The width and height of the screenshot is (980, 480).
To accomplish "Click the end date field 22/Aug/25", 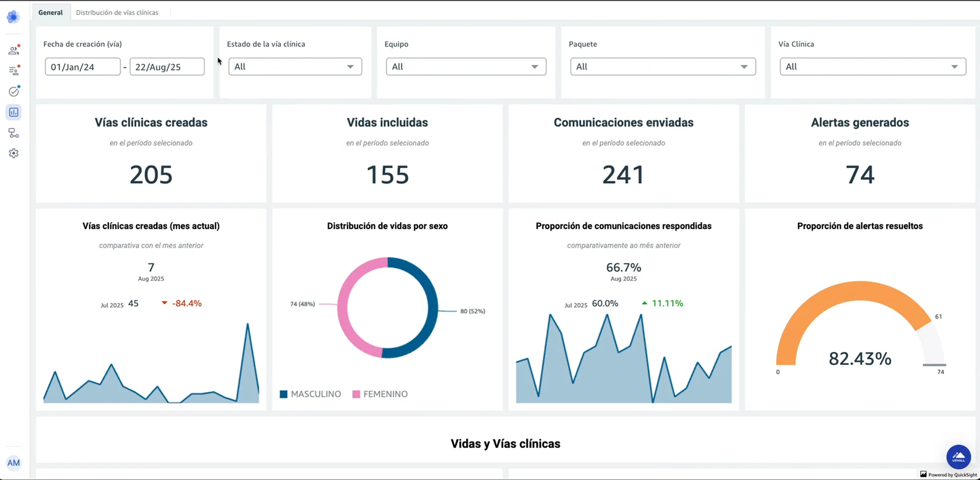I will point(167,67).
